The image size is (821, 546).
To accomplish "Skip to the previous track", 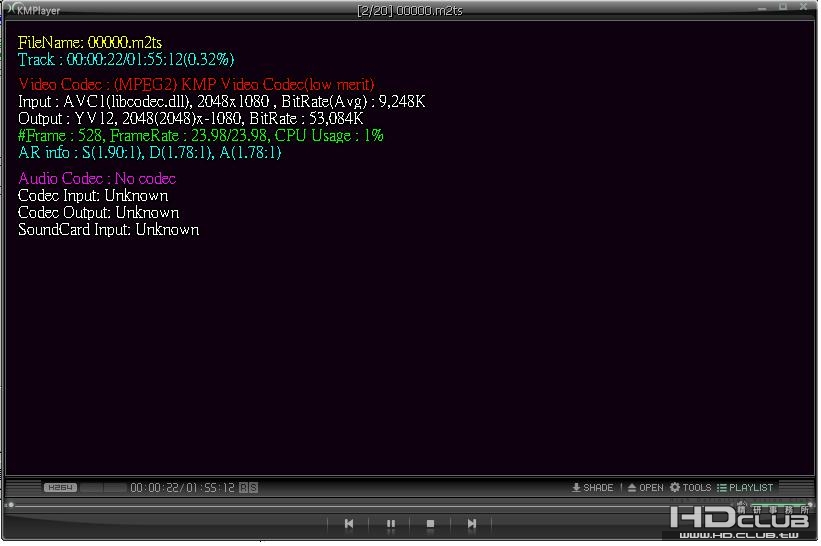I will [350, 525].
